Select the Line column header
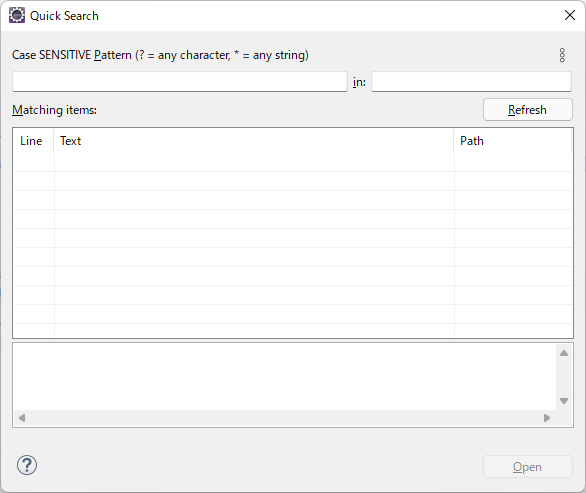 pos(34,141)
